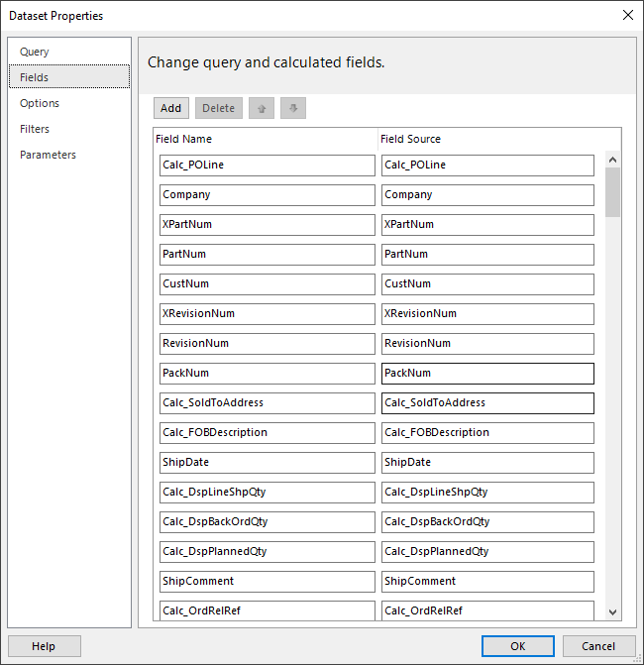
Task: Select the ShipDate field name input
Action: click(x=268, y=462)
